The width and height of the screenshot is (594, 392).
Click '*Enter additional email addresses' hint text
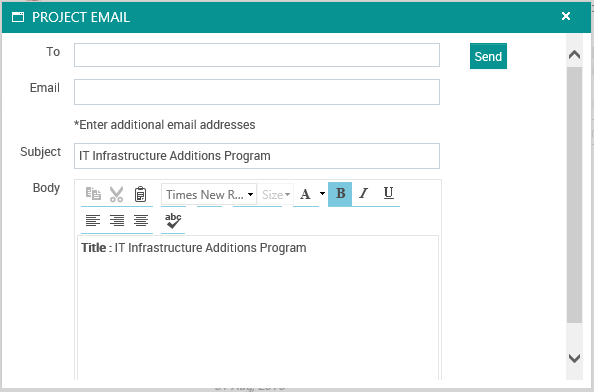(164, 125)
